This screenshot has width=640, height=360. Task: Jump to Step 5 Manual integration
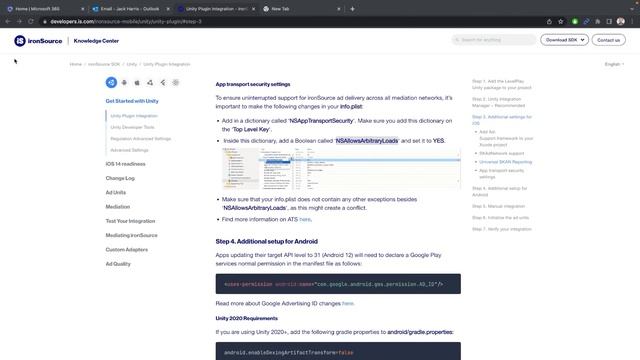[498, 207]
